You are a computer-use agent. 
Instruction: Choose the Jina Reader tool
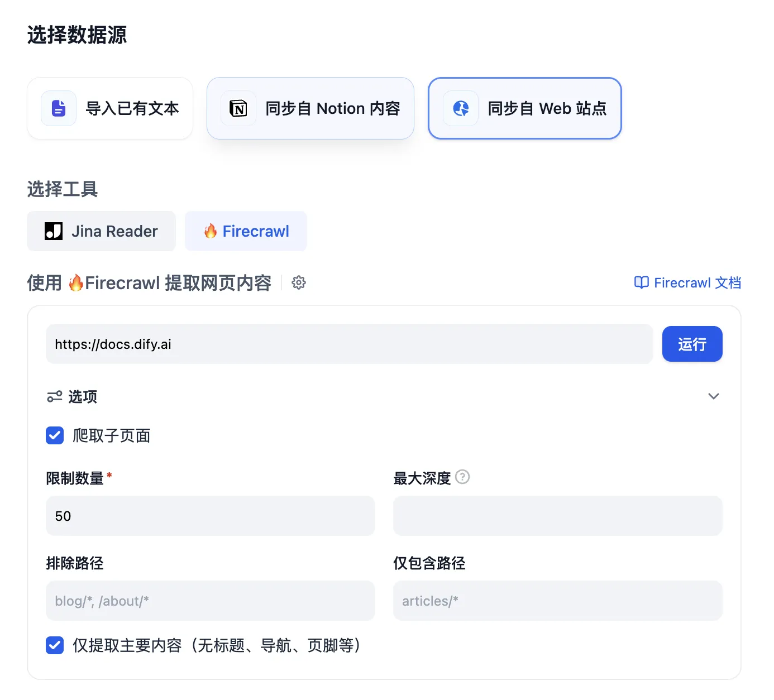coord(101,231)
